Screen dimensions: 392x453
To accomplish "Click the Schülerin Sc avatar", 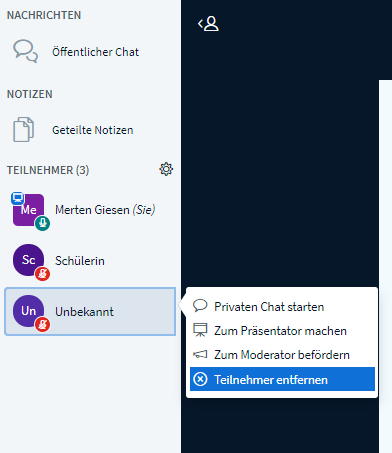I will 28,260.
